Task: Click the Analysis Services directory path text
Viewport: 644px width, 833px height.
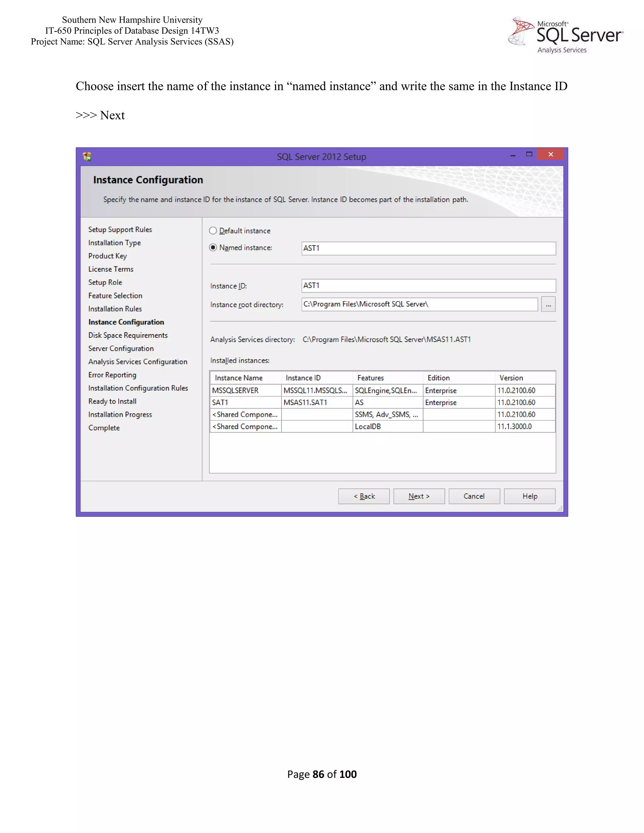Action: click(386, 339)
